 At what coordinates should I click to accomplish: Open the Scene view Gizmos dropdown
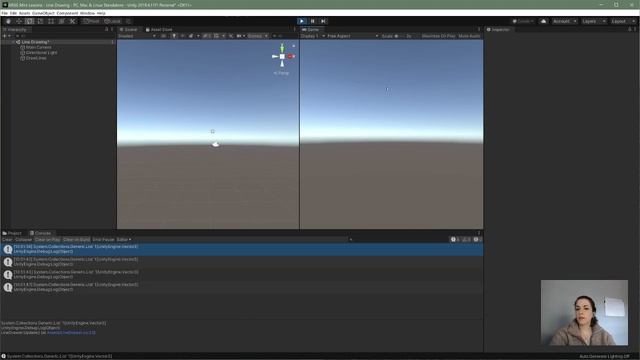coord(258,36)
